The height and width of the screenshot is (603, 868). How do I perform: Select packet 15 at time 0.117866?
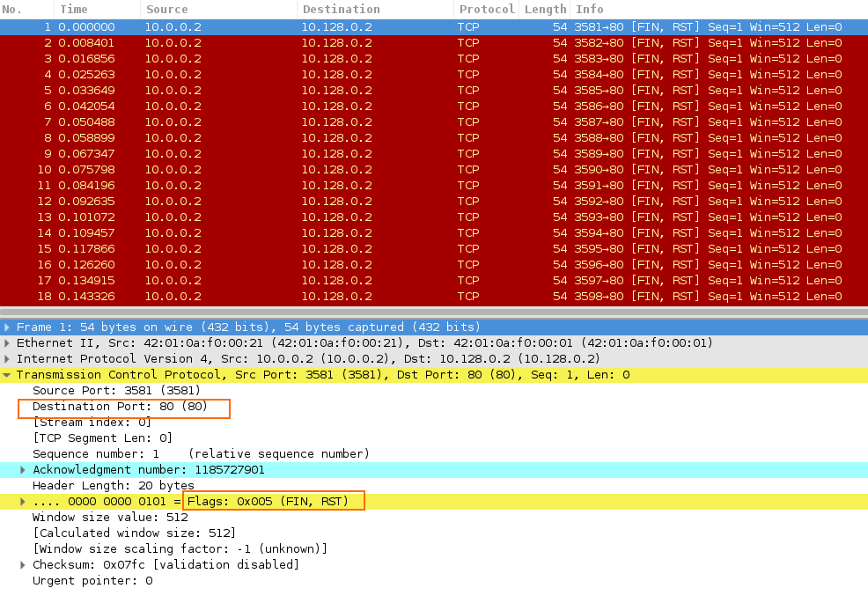[434, 248]
